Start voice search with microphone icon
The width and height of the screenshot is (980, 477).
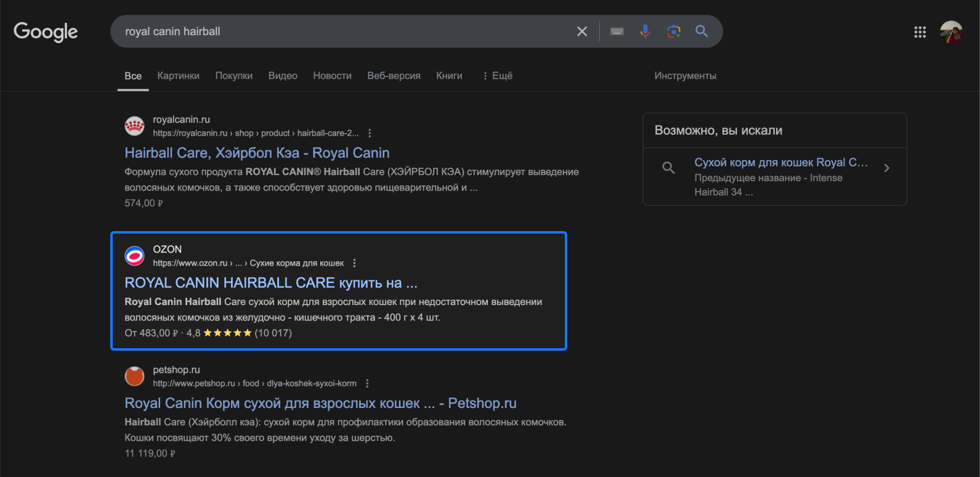coord(645,31)
